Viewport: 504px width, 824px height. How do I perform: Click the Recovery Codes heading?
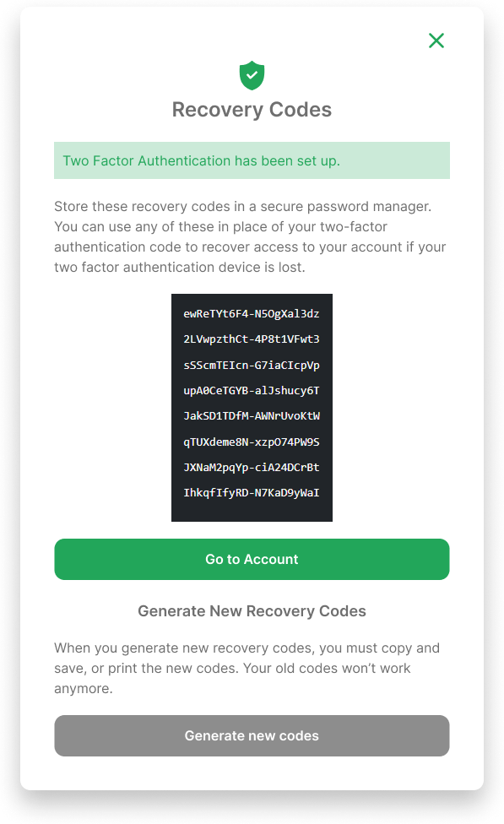click(251, 110)
